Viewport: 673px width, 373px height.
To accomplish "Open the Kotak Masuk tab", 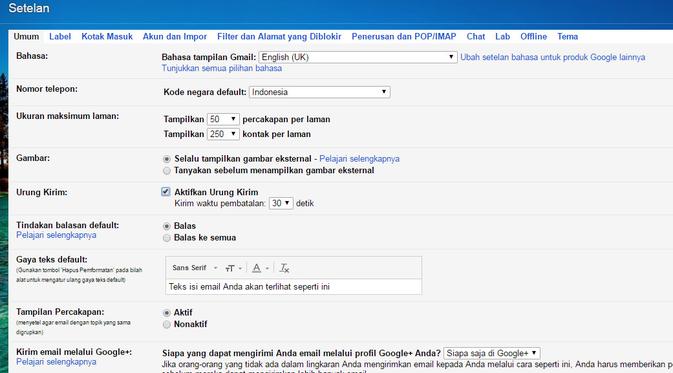I will [107, 36].
